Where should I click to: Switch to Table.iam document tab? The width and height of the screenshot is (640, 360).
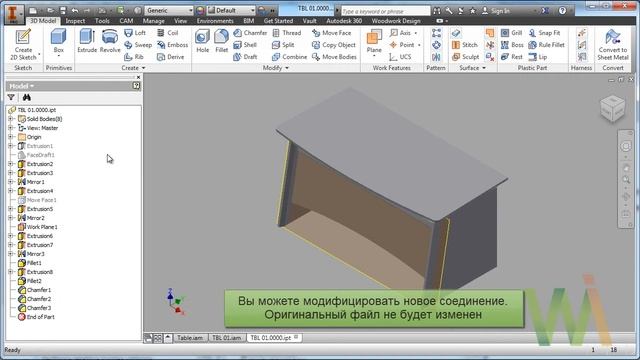(x=190, y=338)
